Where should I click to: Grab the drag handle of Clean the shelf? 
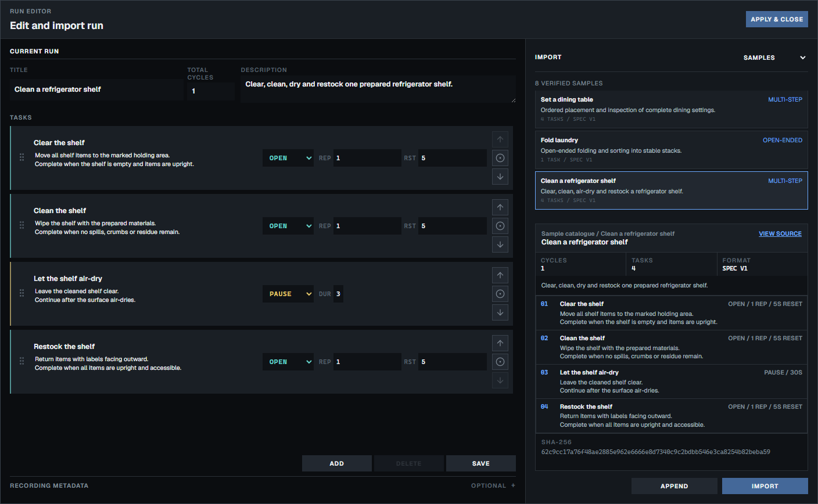click(x=21, y=225)
